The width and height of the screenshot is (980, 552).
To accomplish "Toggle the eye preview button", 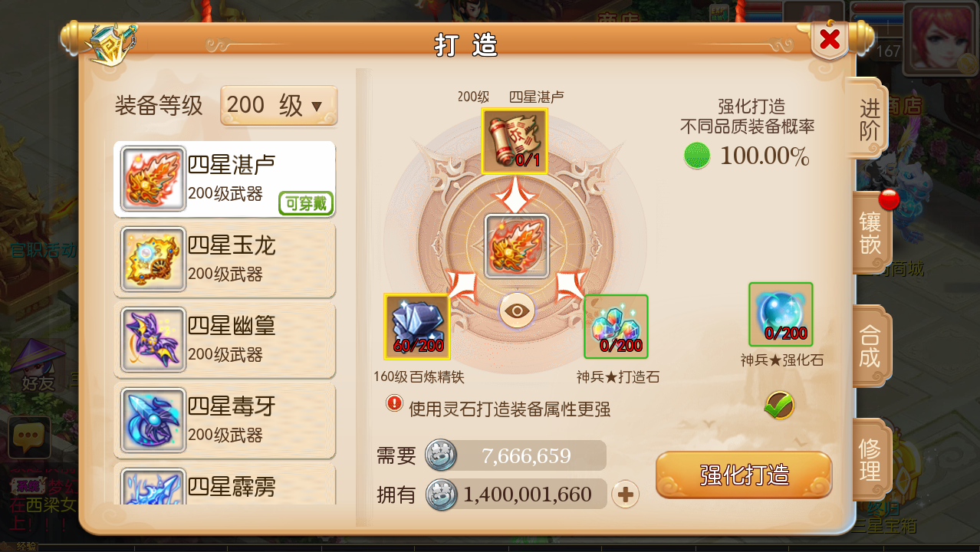I will 518,311.
